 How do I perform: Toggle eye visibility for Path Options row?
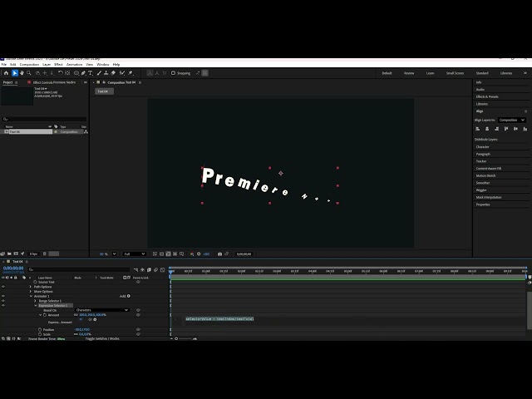pyautogui.click(x=3, y=287)
